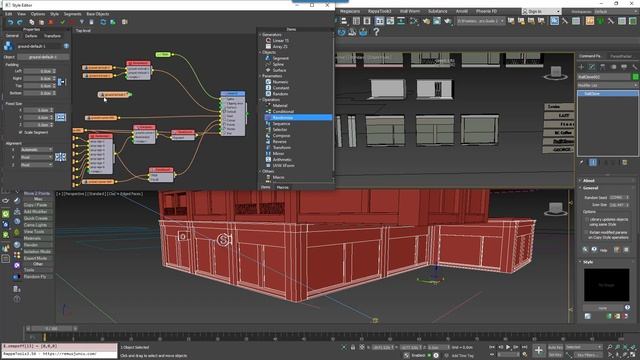Click the red X delete icon in Style Editor
This screenshot has height=360, width=640.
point(51,22)
